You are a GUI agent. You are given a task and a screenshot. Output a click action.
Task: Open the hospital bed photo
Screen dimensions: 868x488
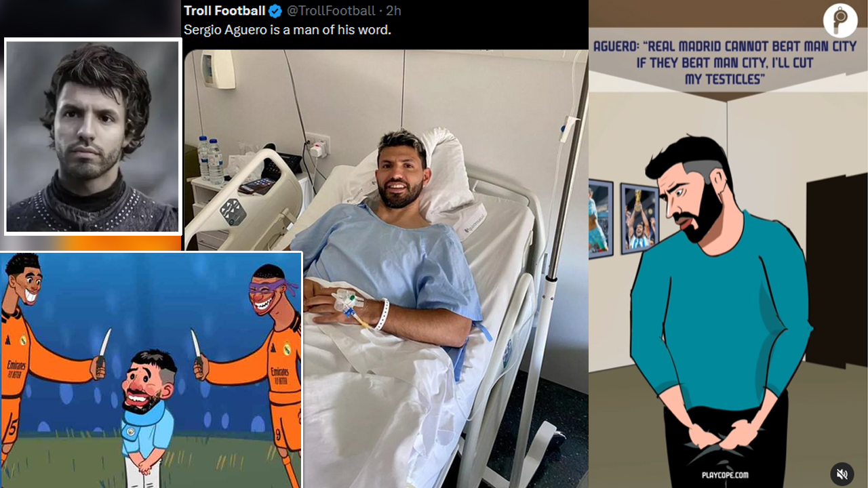(386, 268)
